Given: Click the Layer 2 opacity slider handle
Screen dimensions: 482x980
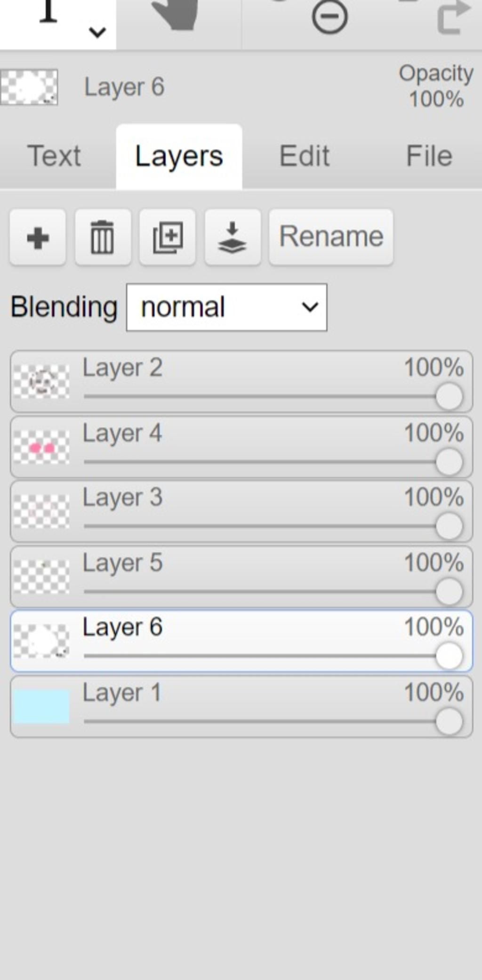Looking at the screenshot, I should [449, 396].
